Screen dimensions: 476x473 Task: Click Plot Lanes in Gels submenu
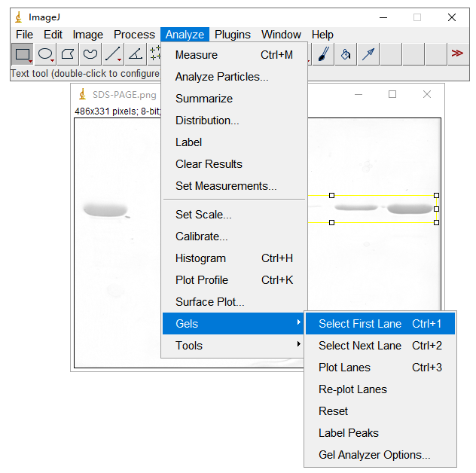tap(344, 368)
